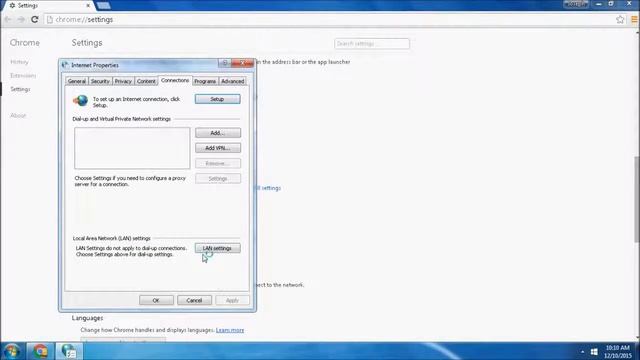Switch to the Security tab
The width and height of the screenshot is (640, 360).
(x=100, y=81)
